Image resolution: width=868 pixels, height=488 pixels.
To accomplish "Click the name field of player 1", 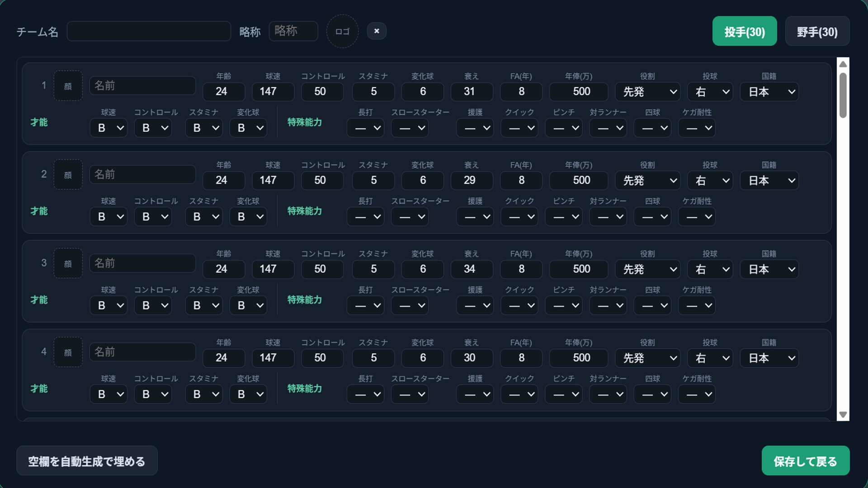I will tap(142, 86).
